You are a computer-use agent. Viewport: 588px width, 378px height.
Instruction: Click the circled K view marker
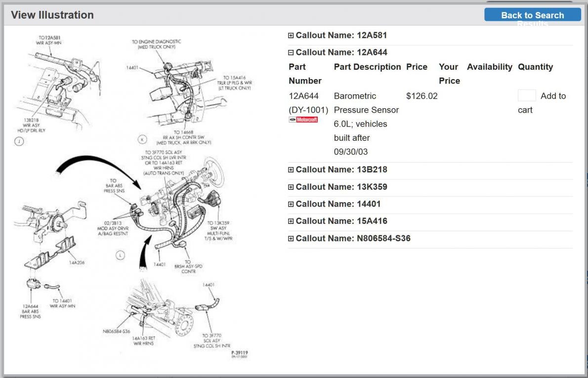click(142, 140)
